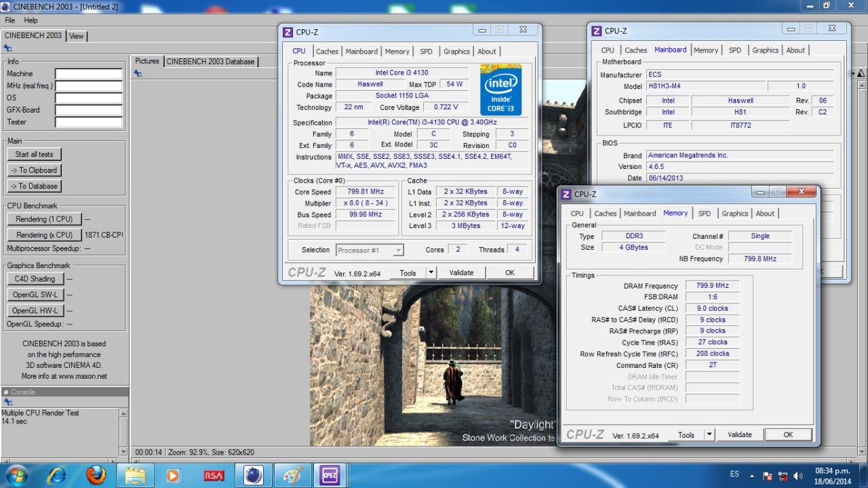Open the Windows Explorer folder taskbar icon
Screen dimensions: 868x488
pyautogui.click(x=135, y=475)
